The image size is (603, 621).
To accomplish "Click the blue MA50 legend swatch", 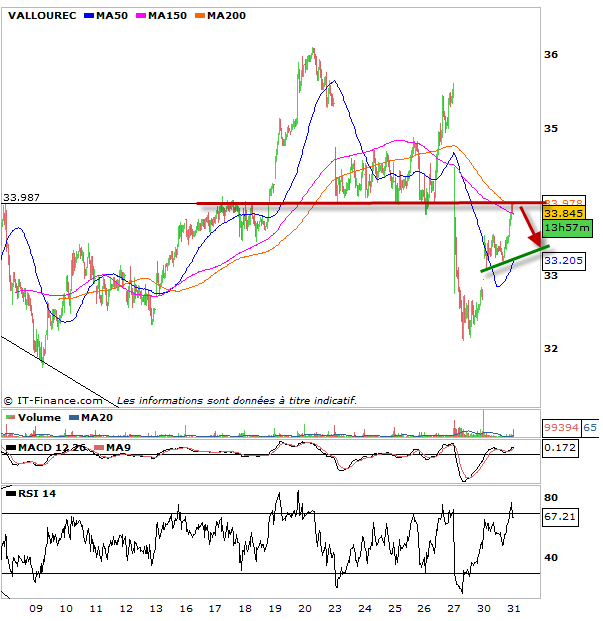I will tap(87, 15).
